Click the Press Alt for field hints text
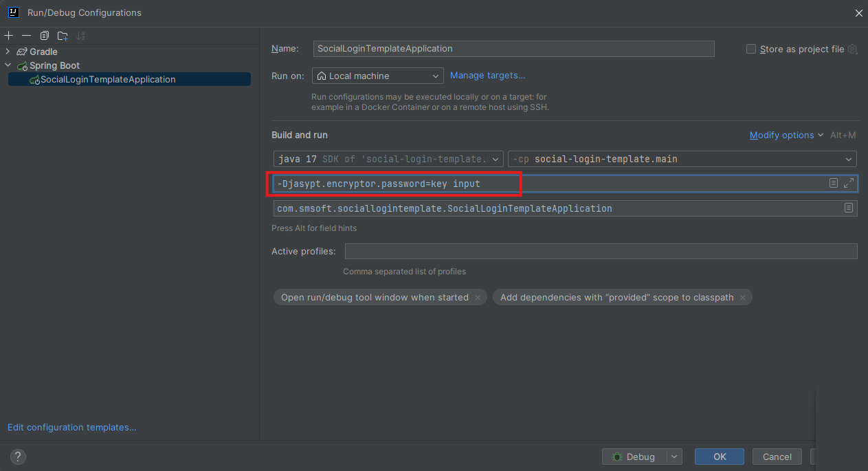Image resolution: width=868 pixels, height=471 pixels. (314, 228)
